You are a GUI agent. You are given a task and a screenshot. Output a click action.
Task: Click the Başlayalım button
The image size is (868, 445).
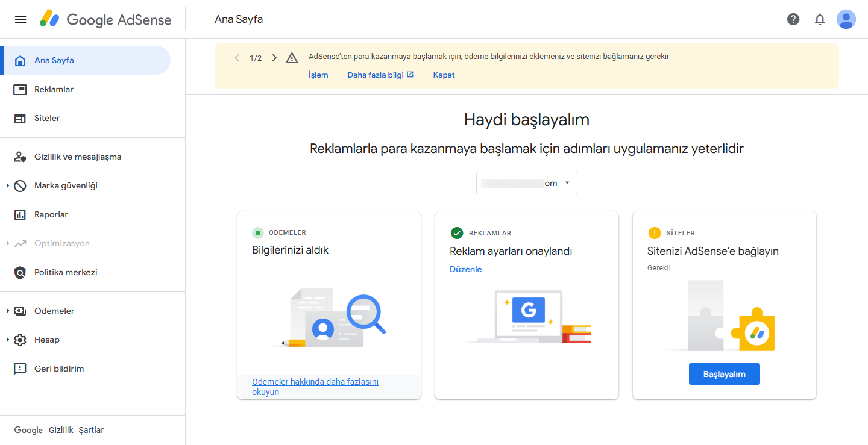(724, 374)
